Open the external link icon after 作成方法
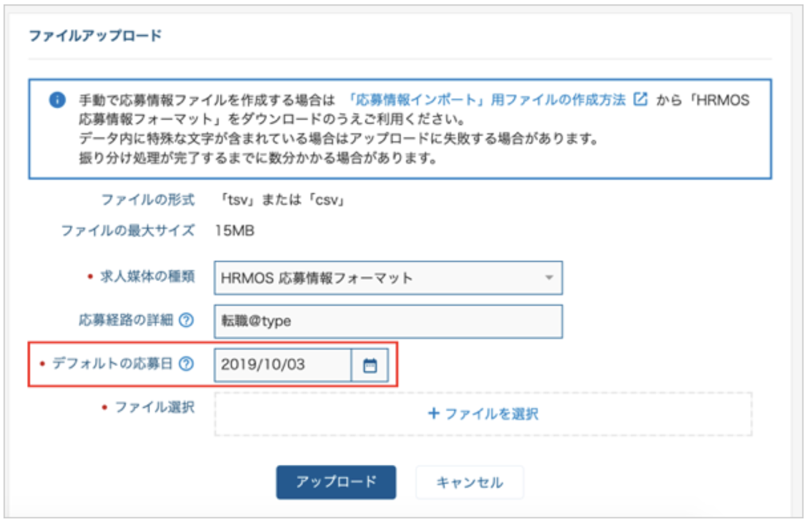Viewport: 812px width, 525px height. 640,99
